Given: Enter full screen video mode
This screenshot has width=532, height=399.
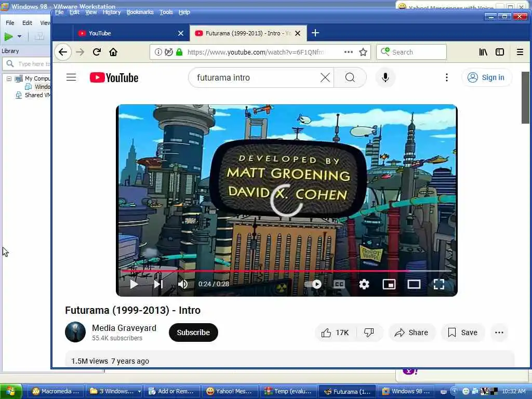Looking at the screenshot, I should pos(438,284).
